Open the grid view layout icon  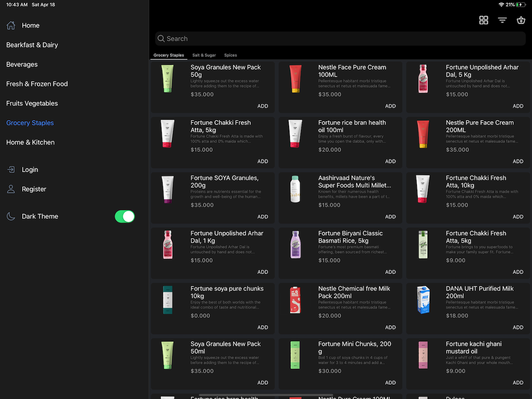coord(484,20)
